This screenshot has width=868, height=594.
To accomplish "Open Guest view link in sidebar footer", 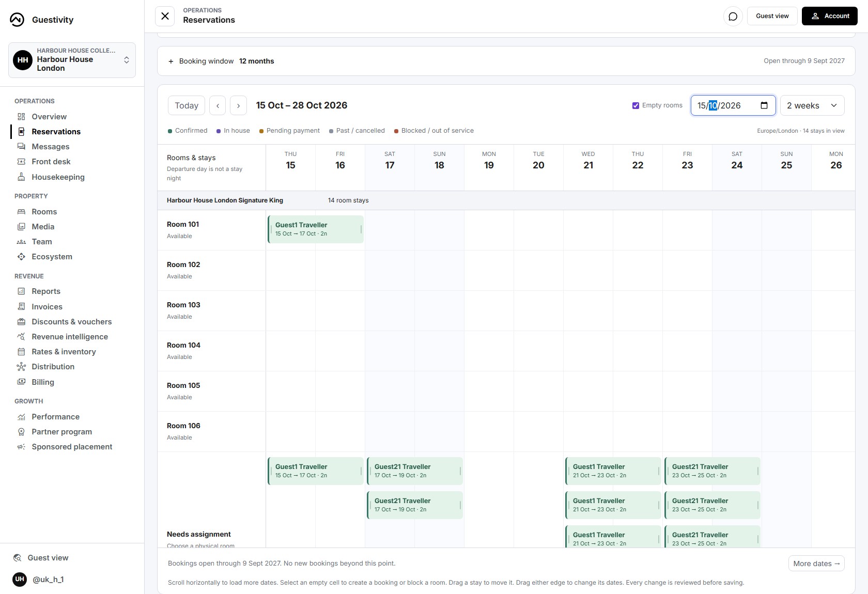I will tap(48, 558).
